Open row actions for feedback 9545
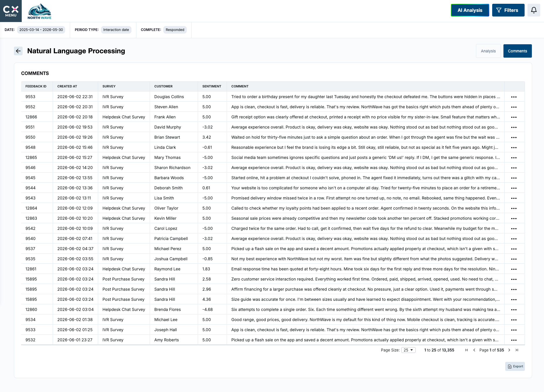The height and width of the screenshot is (392, 544). coord(514,178)
